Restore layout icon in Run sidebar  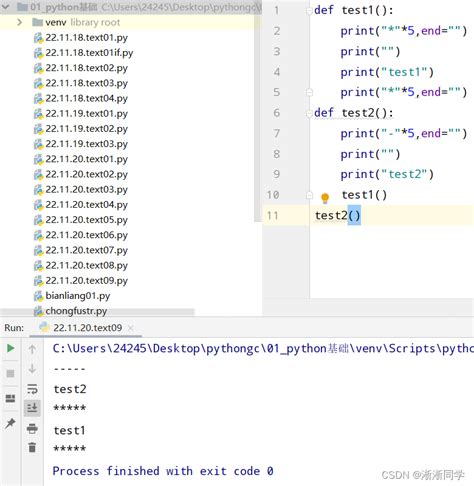10,398
